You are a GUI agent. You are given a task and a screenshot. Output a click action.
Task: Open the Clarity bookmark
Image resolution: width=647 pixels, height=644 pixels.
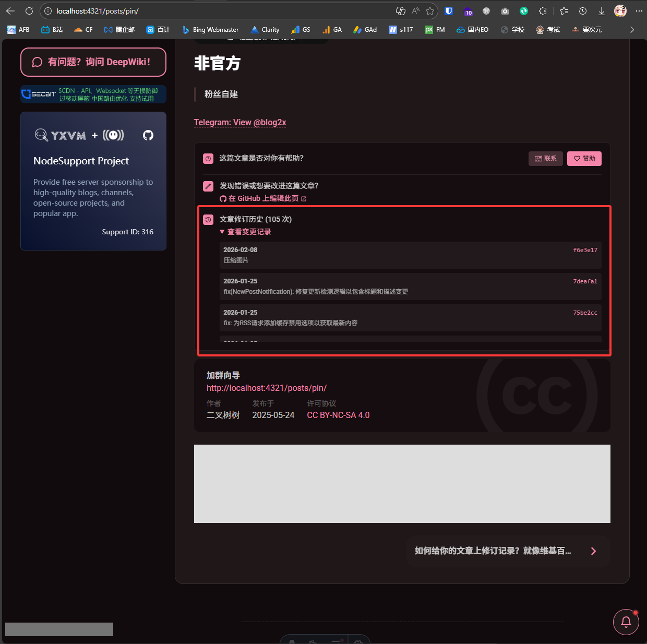point(265,30)
